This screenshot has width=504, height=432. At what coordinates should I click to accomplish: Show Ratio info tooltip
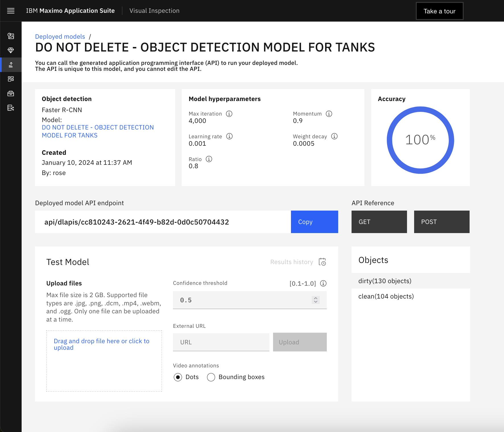(x=209, y=159)
